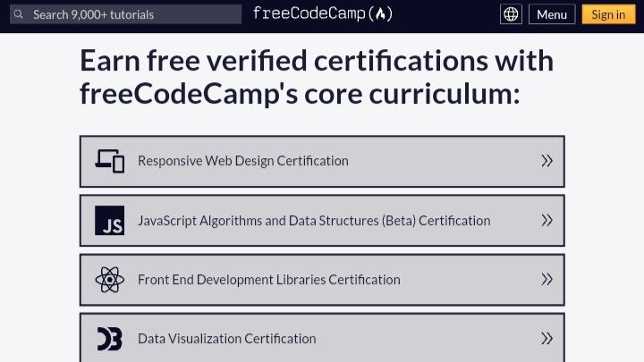Open the Menu in the header
Screen dimensions: 644x362
[552, 14]
